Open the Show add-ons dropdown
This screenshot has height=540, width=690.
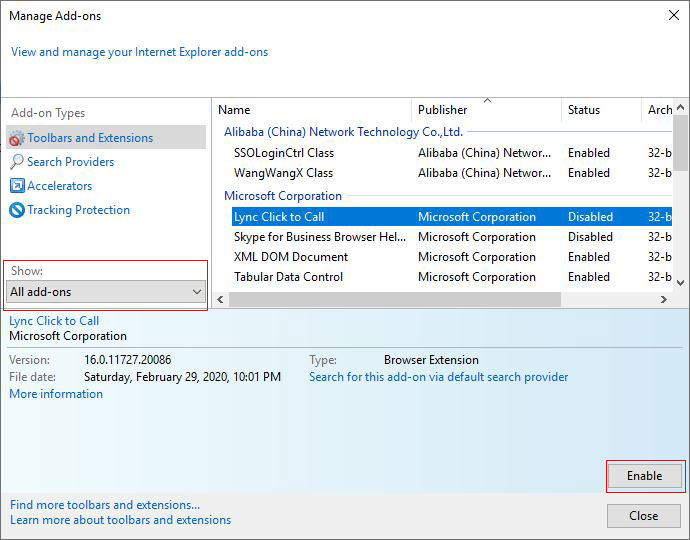point(106,292)
